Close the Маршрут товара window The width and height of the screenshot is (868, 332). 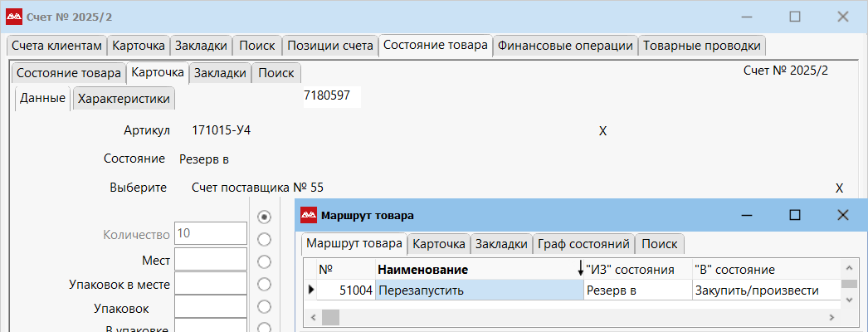[842, 215]
